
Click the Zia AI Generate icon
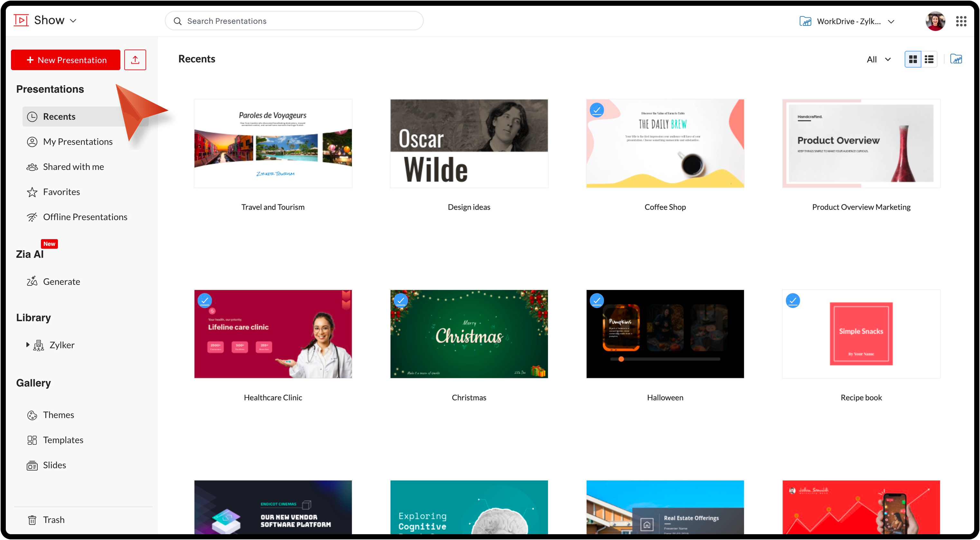[x=32, y=281]
